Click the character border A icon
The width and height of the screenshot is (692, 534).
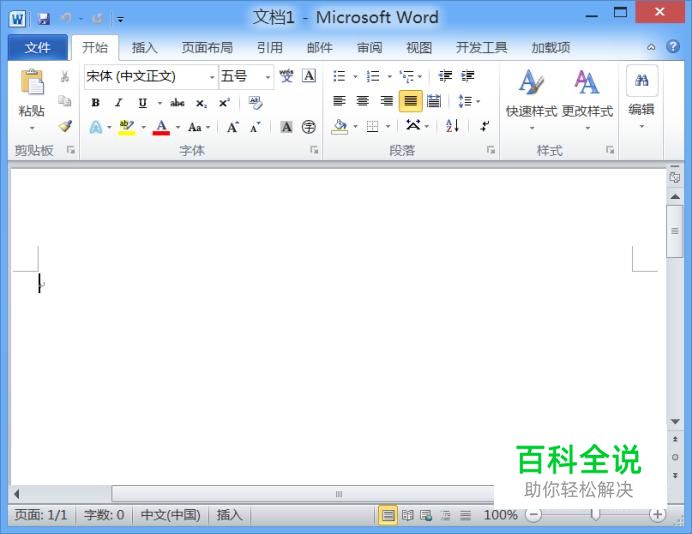(x=309, y=76)
